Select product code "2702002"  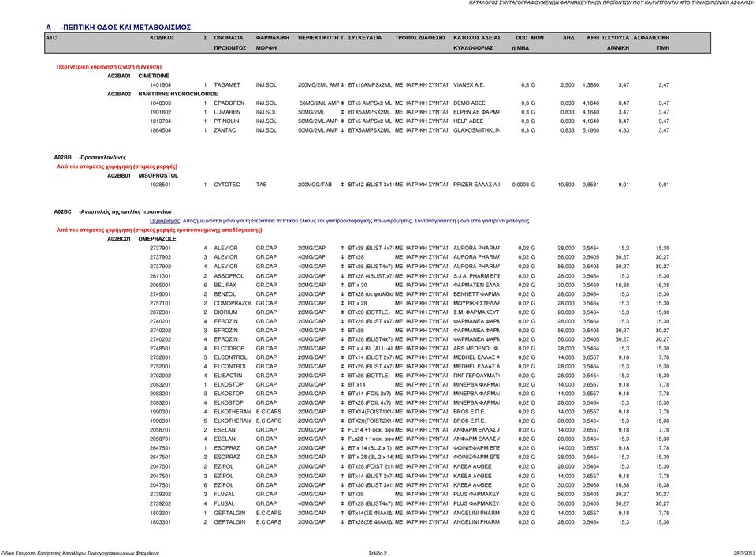(x=160, y=376)
